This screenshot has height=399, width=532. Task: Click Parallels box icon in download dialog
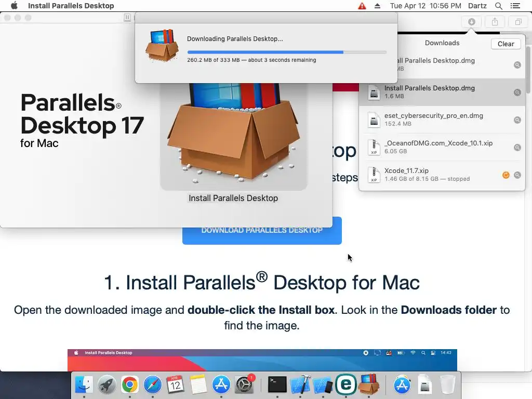(x=162, y=45)
